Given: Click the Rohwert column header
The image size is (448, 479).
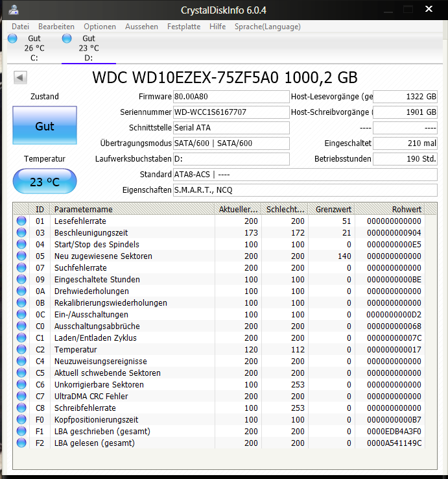Looking at the screenshot, I should point(390,209).
